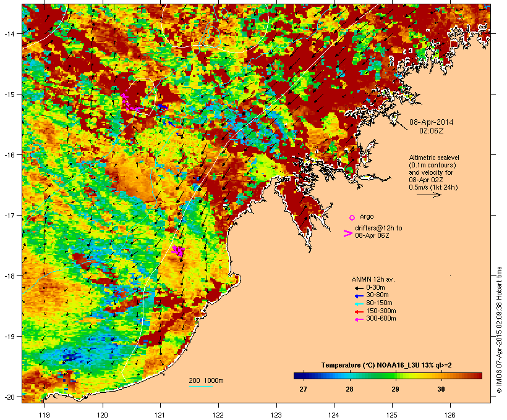507x420 pixels.
Task: Click the colorbar tick label 28
Action: 349,389
